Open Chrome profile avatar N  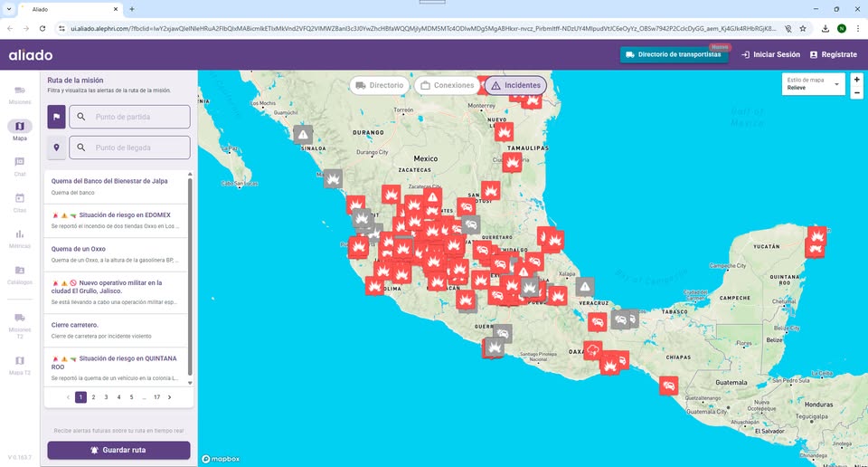(842, 28)
